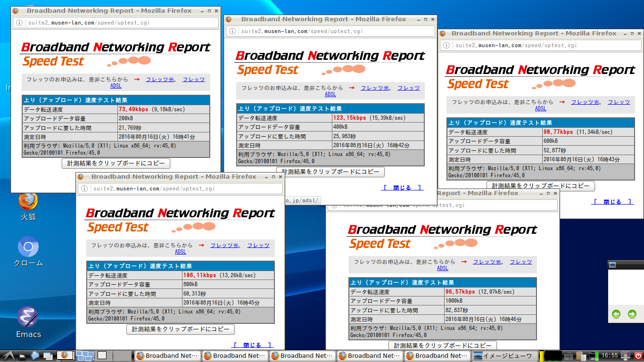Launch the globe web browser taskbar icon
Viewport: 644px width, 362px height.
pos(34,355)
